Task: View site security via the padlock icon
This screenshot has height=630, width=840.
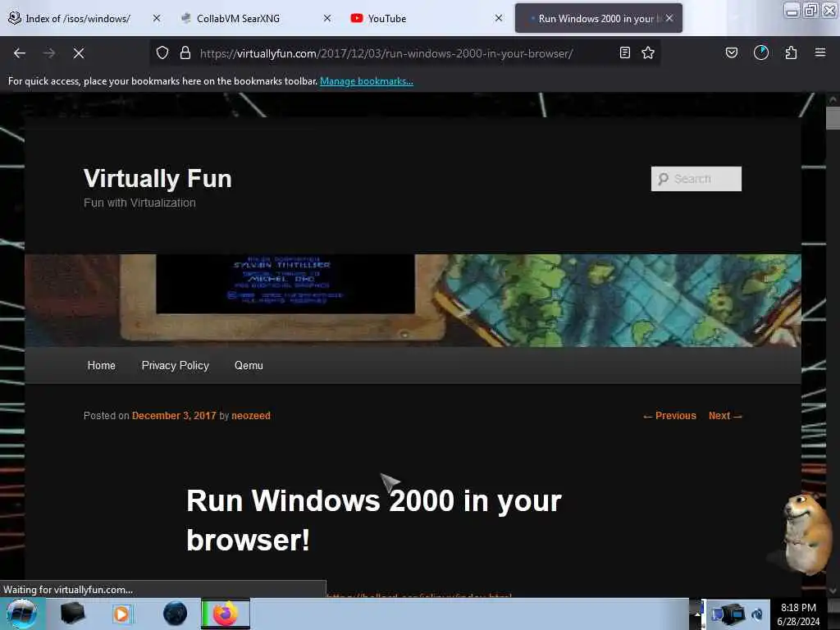Action: [185, 53]
